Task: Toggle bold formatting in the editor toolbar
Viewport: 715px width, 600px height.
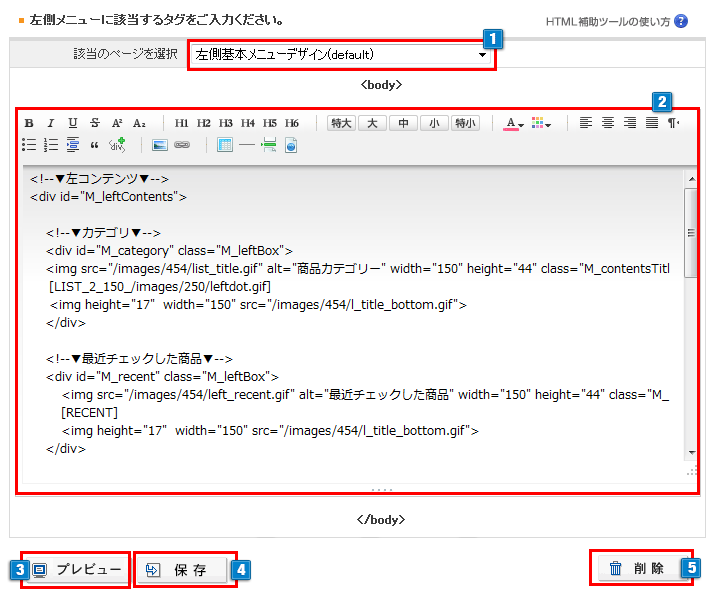Action: click(x=29, y=123)
